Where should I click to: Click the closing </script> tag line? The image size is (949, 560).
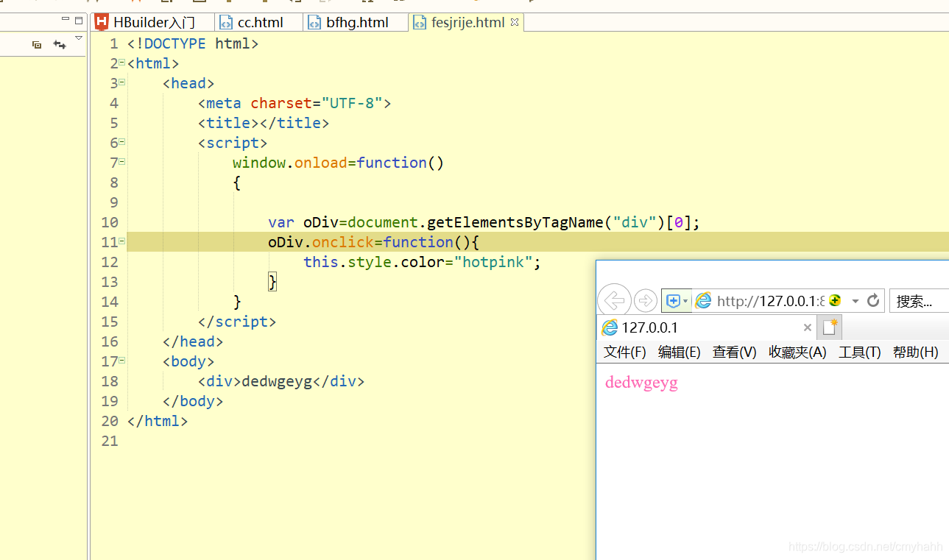coord(237,322)
